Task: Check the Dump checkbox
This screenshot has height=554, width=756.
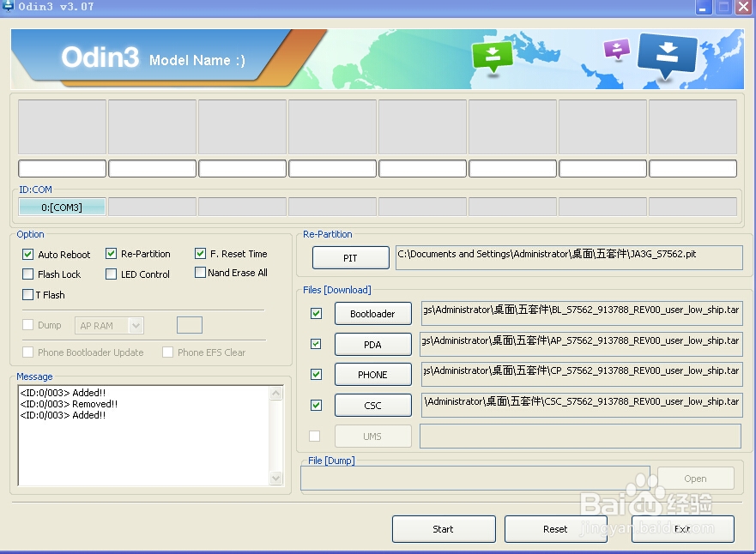Action: 28,325
